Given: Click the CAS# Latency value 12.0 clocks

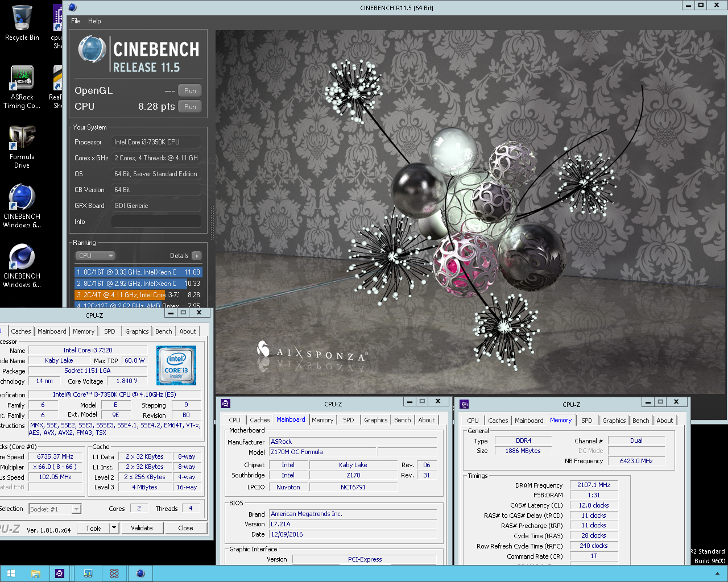Looking at the screenshot, I should (x=593, y=505).
